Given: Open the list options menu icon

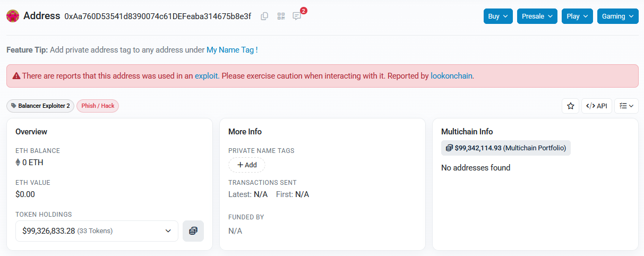Looking at the screenshot, I should [626, 106].
